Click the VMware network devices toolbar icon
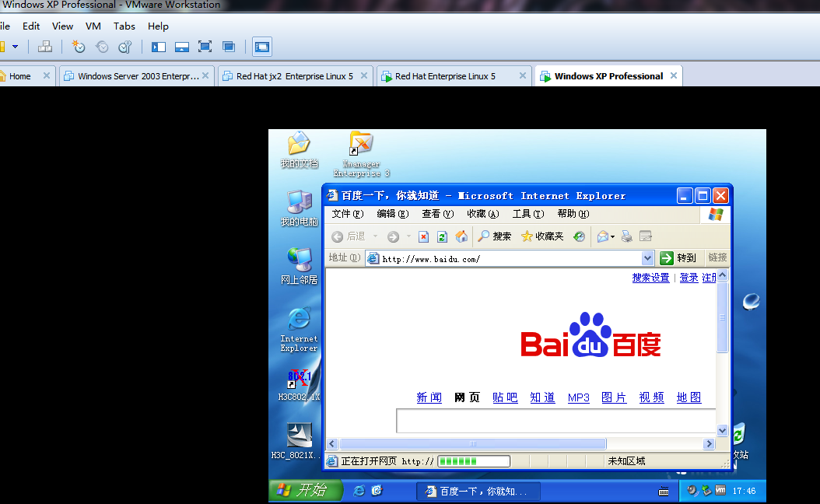The width and height of the screenshot is (820, 504). (45, 47)
